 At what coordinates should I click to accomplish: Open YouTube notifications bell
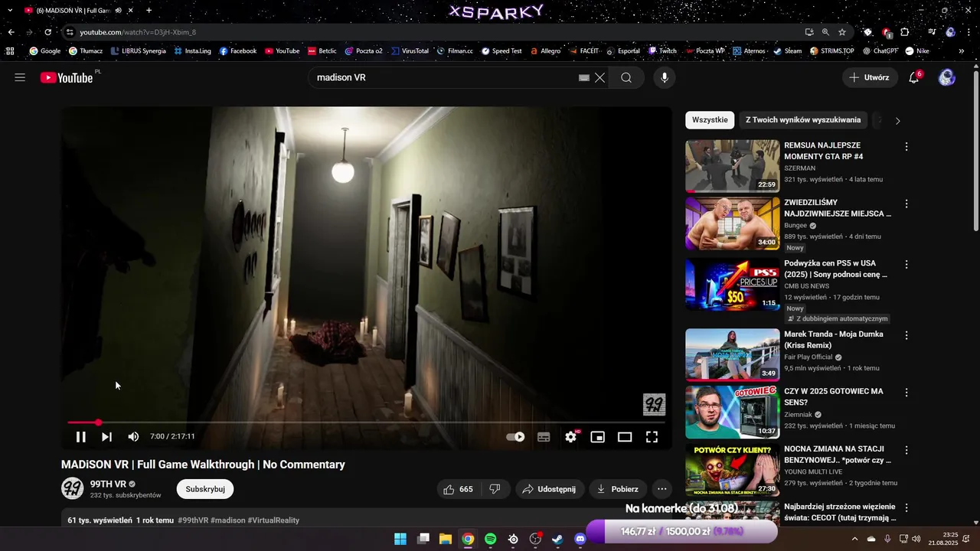(x=913, y=77)
